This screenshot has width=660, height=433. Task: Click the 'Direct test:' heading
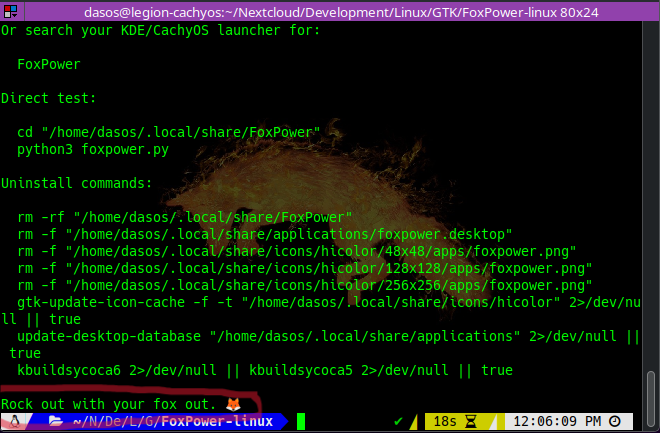tap(48, 98)
